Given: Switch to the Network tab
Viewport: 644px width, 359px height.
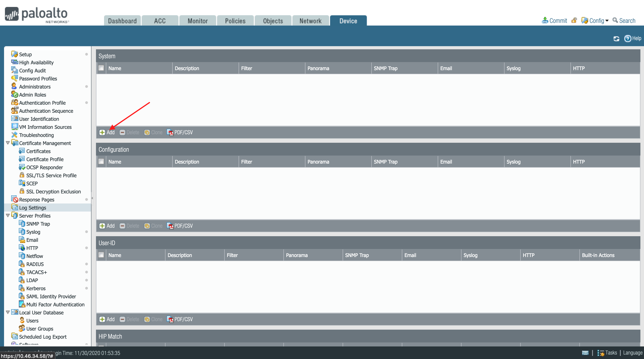Looking at the screenshot, I should coord(311,20).
